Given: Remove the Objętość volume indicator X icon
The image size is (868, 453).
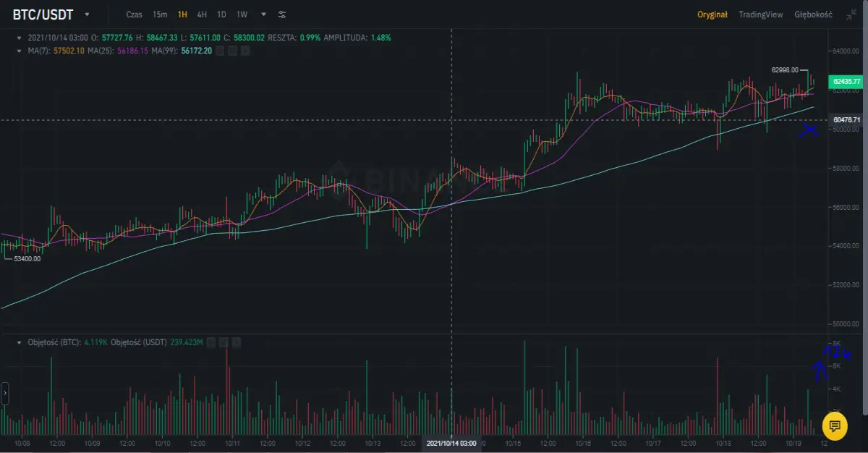Looking at the screenshot, I should click(237, 342).
